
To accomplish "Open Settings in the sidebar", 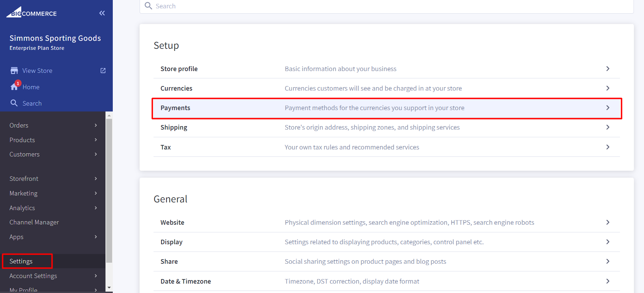I will [x=21, y=261].
